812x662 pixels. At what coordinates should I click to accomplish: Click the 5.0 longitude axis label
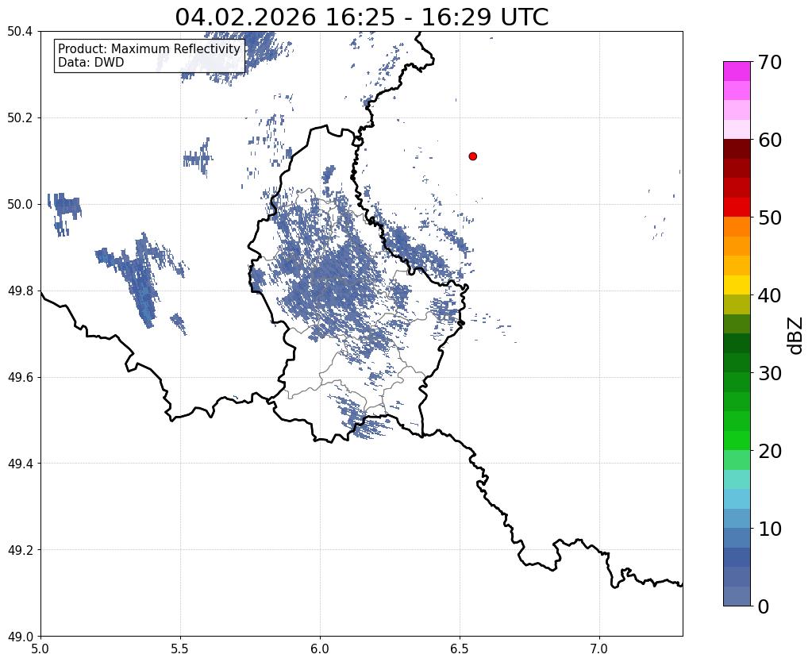tap(40, 649)
